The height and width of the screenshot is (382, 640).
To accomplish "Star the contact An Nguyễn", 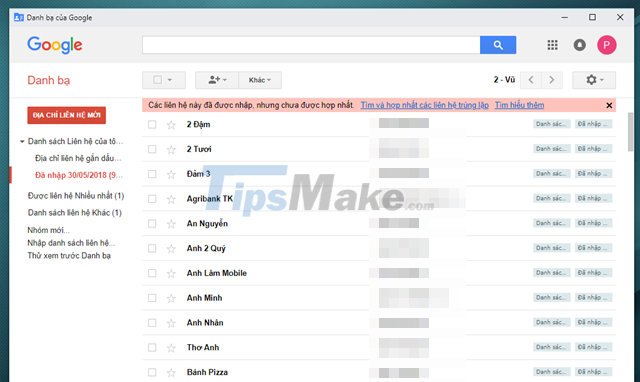I will coord(171,224).
